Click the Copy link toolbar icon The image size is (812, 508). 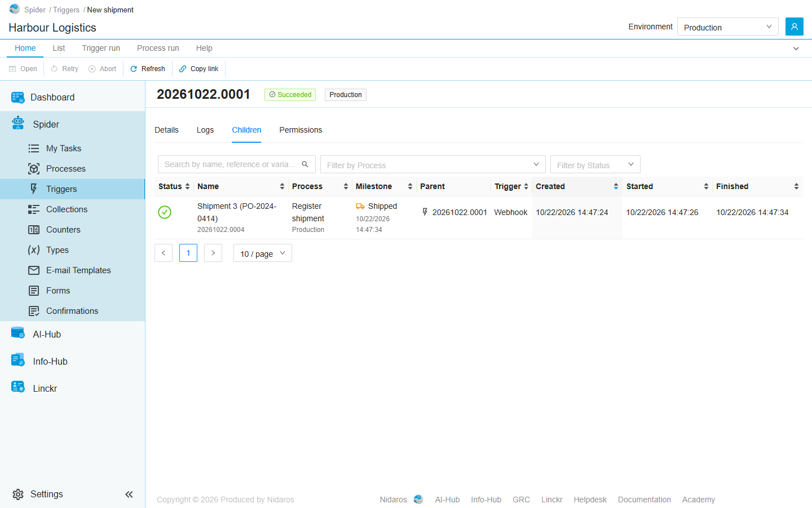pyautogui.click(x=183, y=69)
